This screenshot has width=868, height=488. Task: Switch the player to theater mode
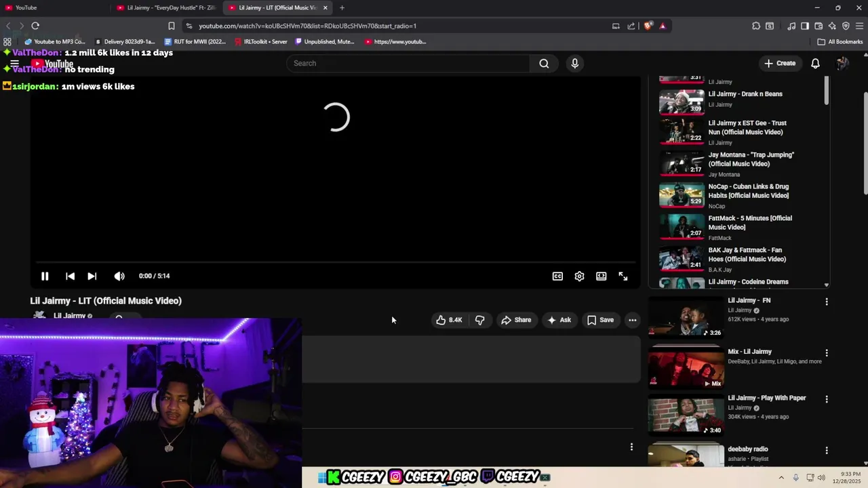601,276
